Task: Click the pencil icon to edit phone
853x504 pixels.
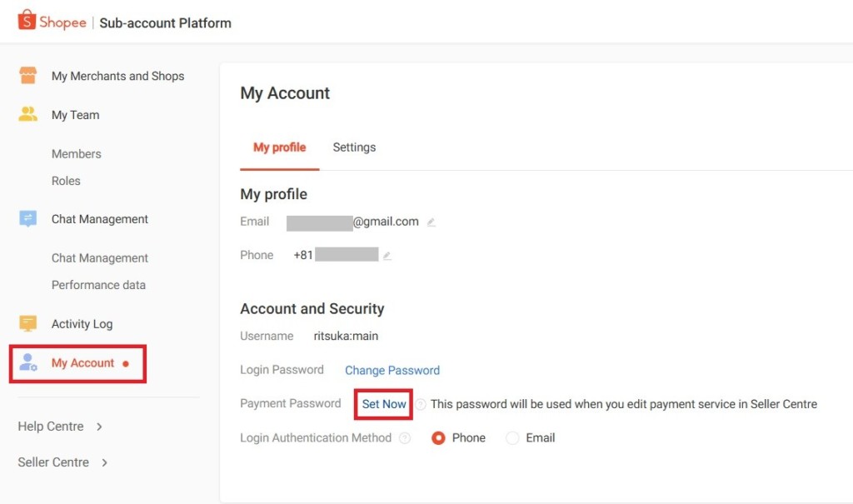Action: pos(387,256)
